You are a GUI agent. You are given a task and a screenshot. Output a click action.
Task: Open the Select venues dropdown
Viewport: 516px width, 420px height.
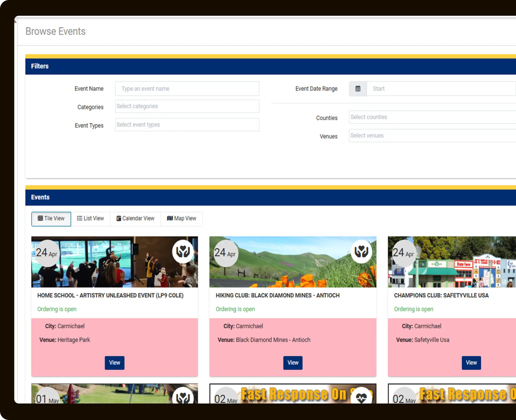[x=432, y=135]
